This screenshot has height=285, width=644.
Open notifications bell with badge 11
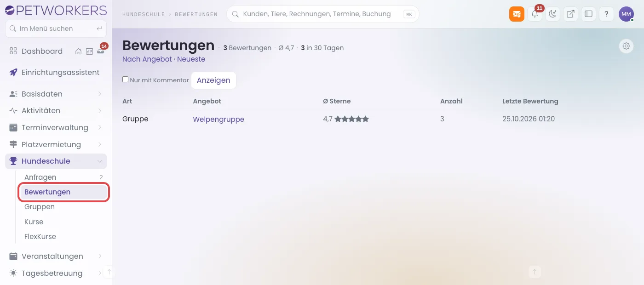point(535,14)
